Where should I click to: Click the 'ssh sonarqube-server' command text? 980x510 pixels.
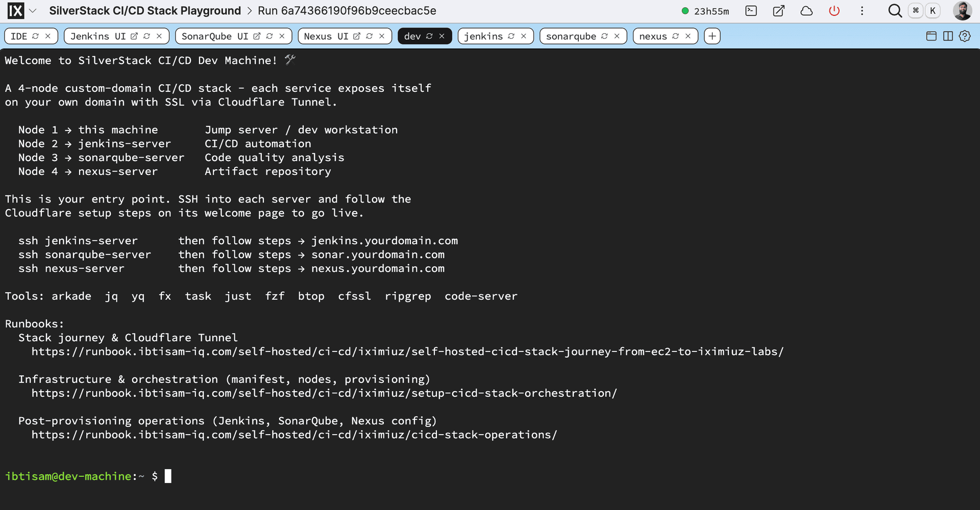pyautogui.click(x=85, y=254)
